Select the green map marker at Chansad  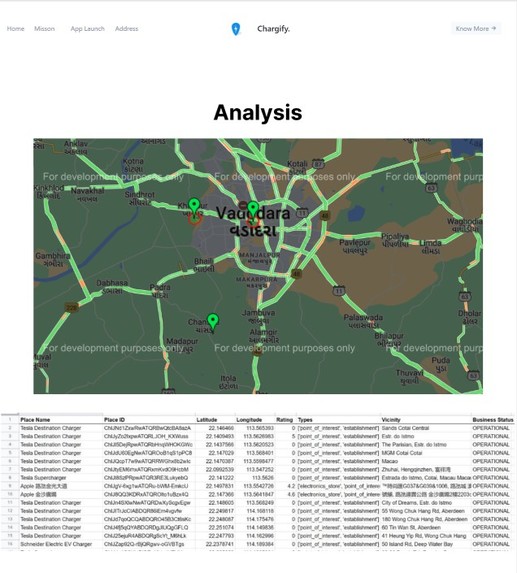213,321
